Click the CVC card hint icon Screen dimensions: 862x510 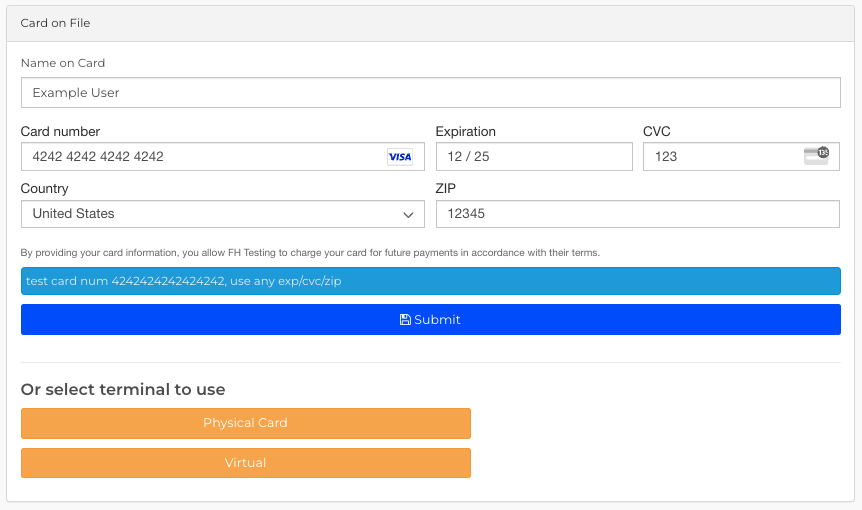816,156
